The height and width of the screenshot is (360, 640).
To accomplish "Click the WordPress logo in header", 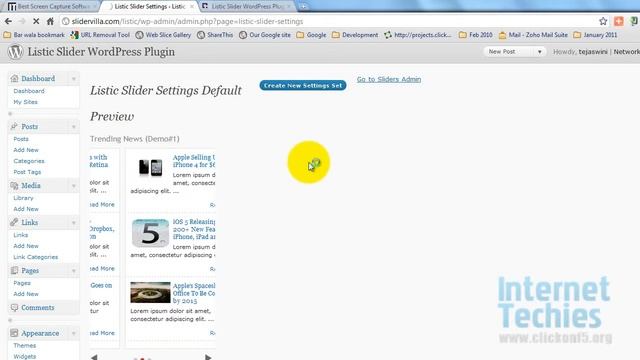I will pyautogui.click(x=16, y=52).
